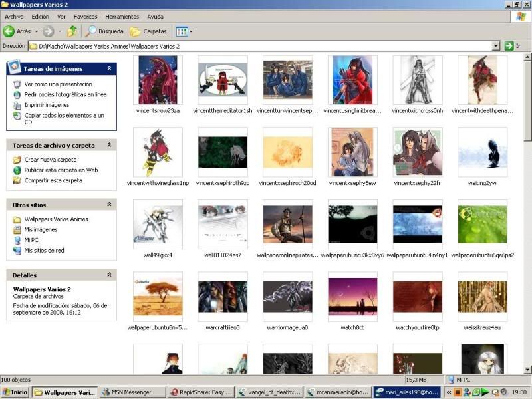Open the Ver menu

[x=61, y=17]
